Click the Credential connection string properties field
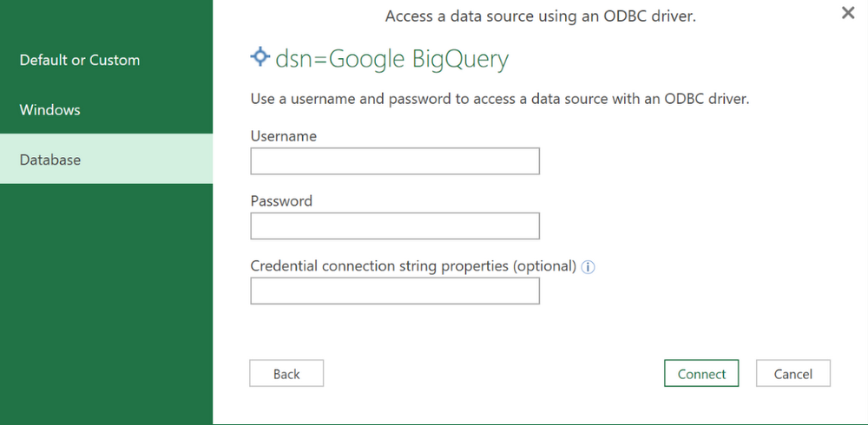 tap(395, 291)
